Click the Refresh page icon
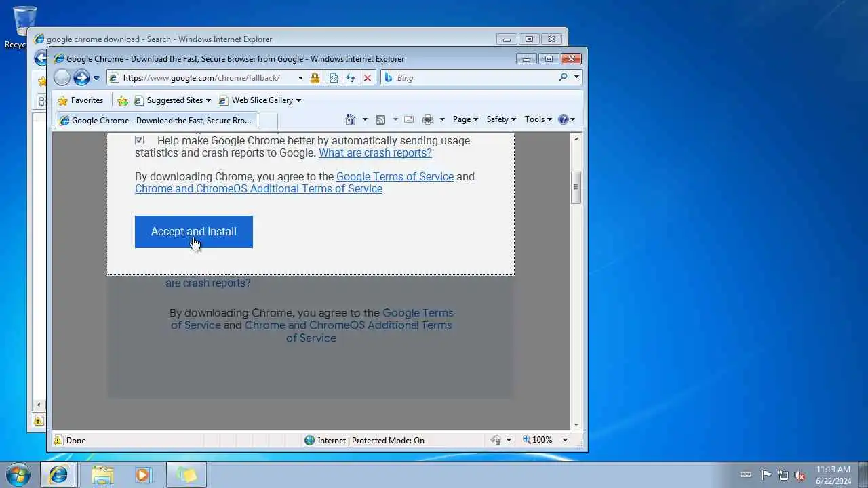This screenshot has height=488, width=868. tap(350, 78)
